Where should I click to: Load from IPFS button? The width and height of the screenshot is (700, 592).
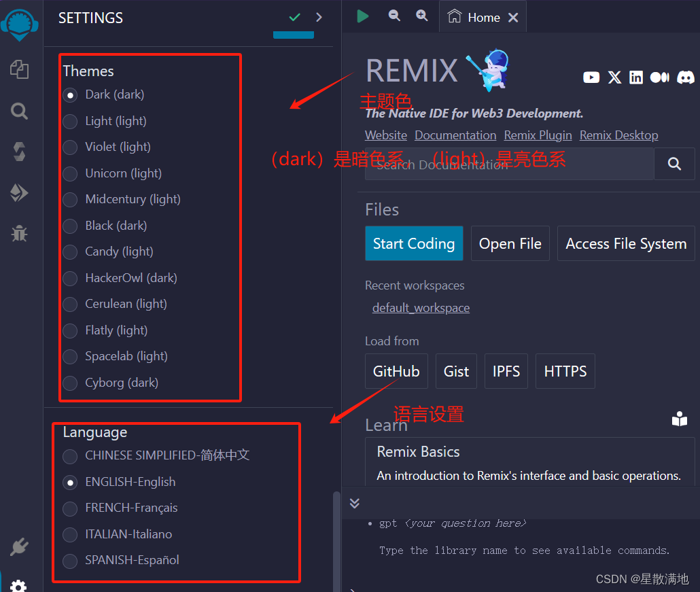pos(506,371)
